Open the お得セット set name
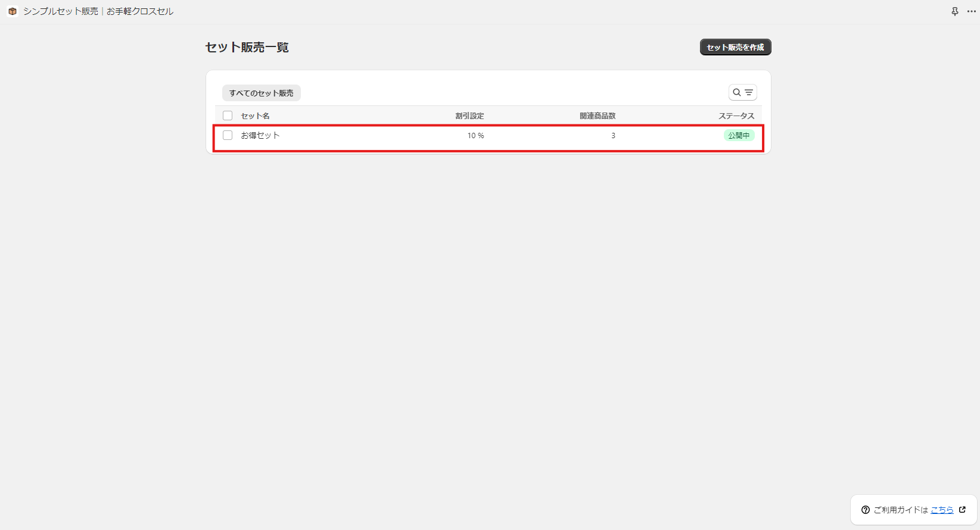 [x=260, y=135]
